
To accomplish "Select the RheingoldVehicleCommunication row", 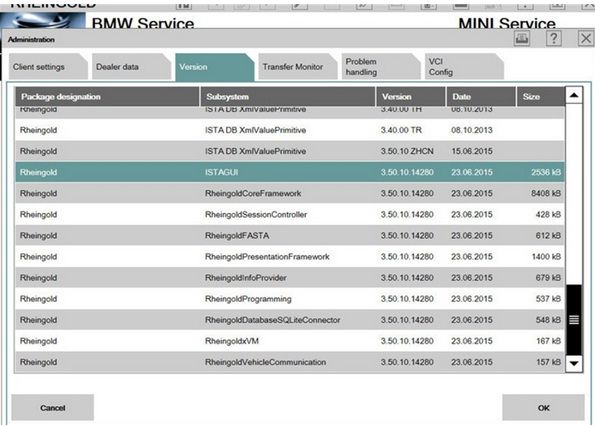I will [290, 362].
